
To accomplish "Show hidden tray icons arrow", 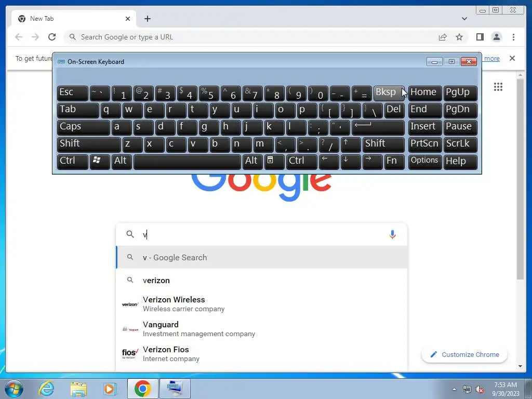I will 454,389.
